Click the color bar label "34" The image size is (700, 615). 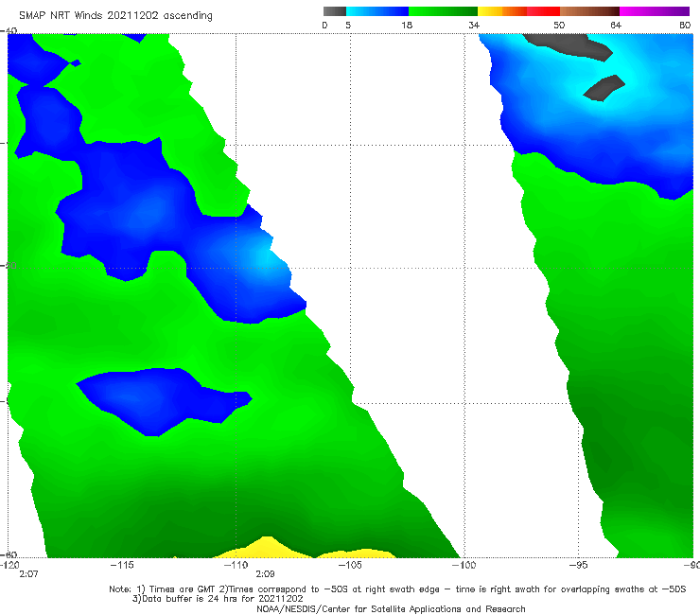click(474, 26)
